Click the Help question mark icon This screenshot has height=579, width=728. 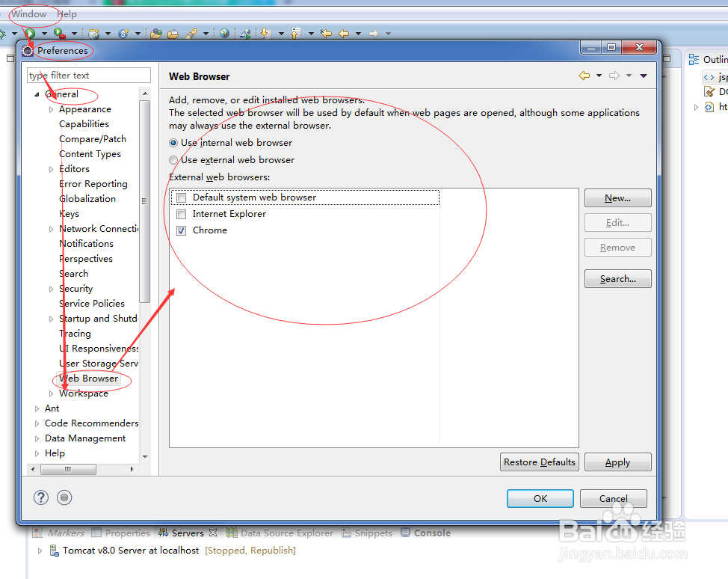coord(41,497)
